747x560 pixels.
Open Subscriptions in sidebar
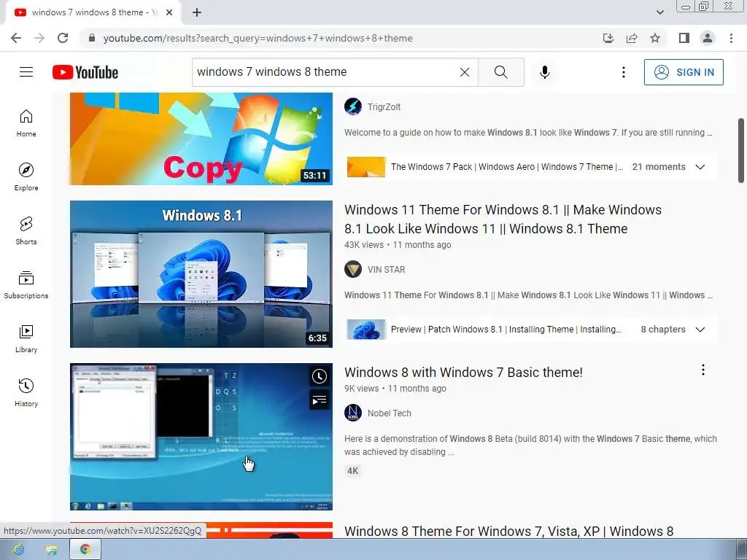(26, 285)
